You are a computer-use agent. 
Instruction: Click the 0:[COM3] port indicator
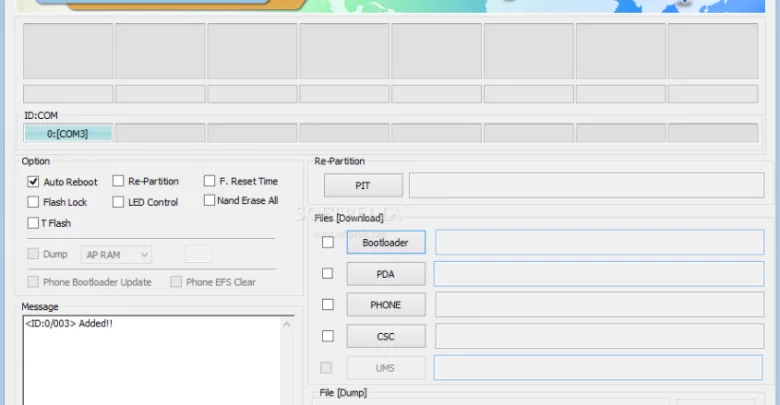(x=68, y=133)
